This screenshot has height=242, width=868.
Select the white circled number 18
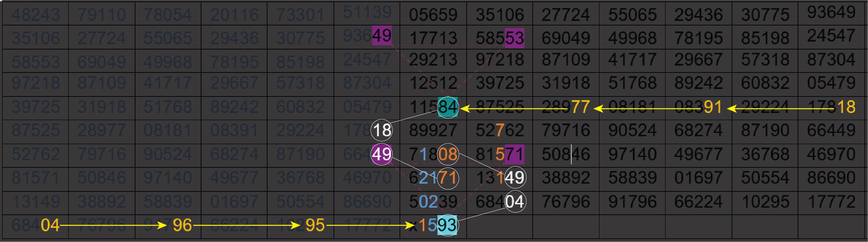[382, 130]
